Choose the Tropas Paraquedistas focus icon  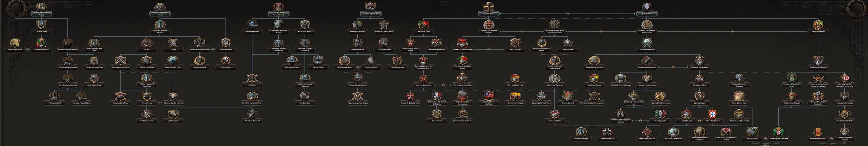[x=357, y=78]
